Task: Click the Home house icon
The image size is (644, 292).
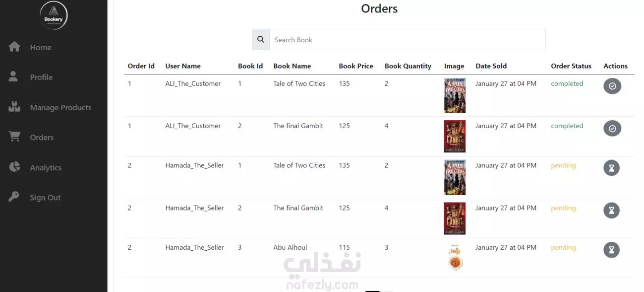Action: click(14, 47)
